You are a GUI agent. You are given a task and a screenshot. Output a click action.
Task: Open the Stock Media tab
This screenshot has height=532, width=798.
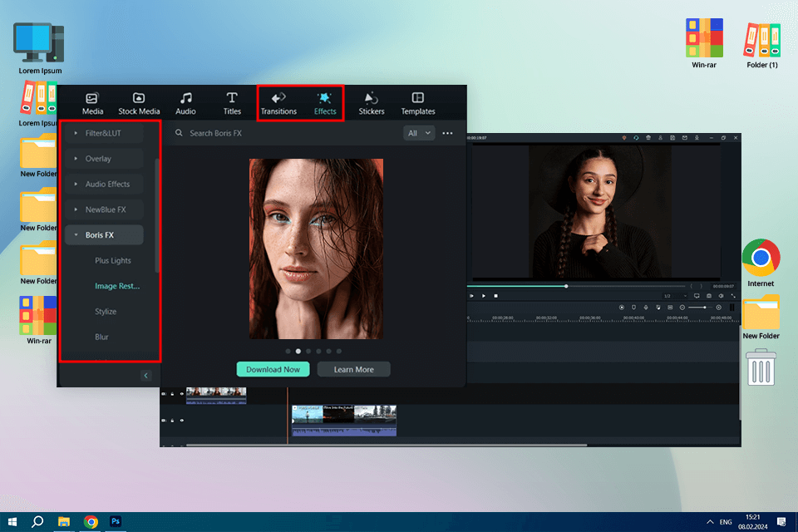139,103
